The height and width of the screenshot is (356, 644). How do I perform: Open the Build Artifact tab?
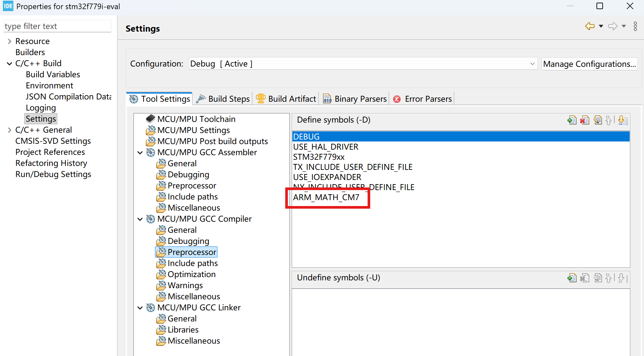click(287, 99)
